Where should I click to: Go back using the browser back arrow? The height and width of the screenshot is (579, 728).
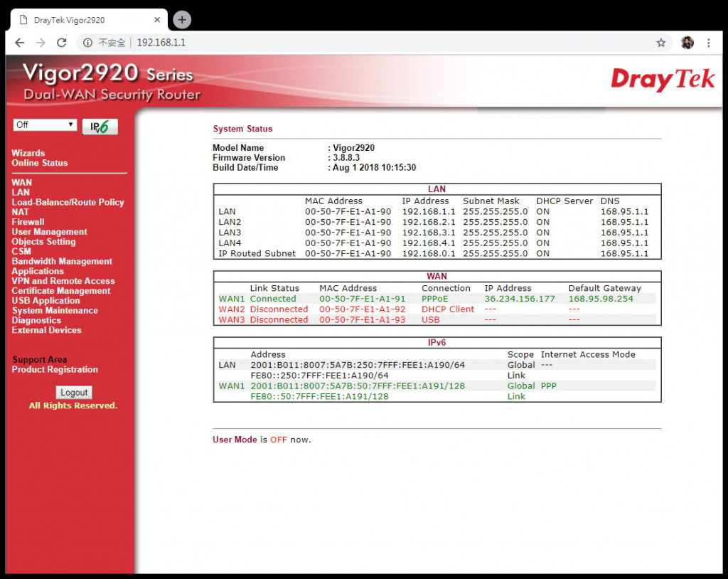point(19,43)
